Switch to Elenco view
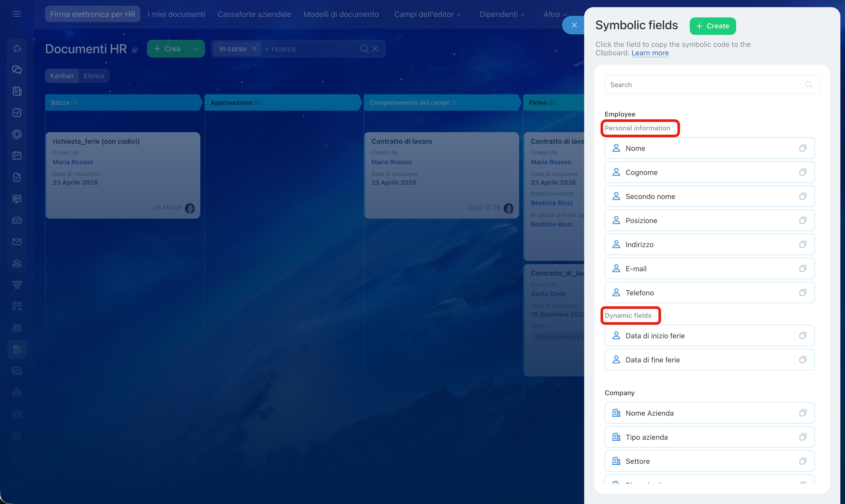The height and width of the screenshot is (504, 845). click(94, 76)
